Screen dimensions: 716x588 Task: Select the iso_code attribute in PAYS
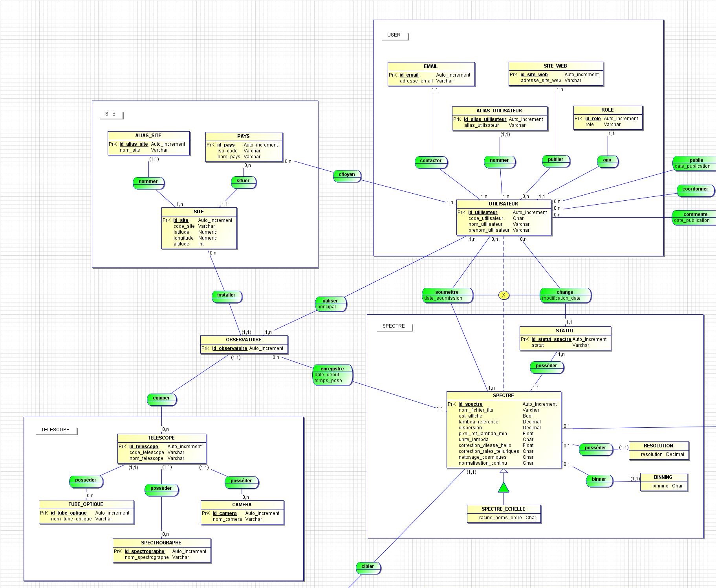[228, 151]
